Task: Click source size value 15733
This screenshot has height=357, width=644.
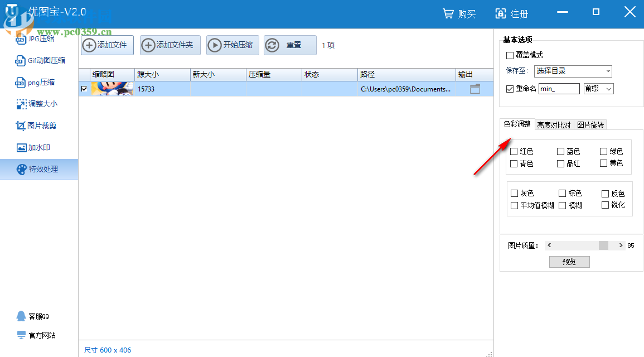Action: 146,89
